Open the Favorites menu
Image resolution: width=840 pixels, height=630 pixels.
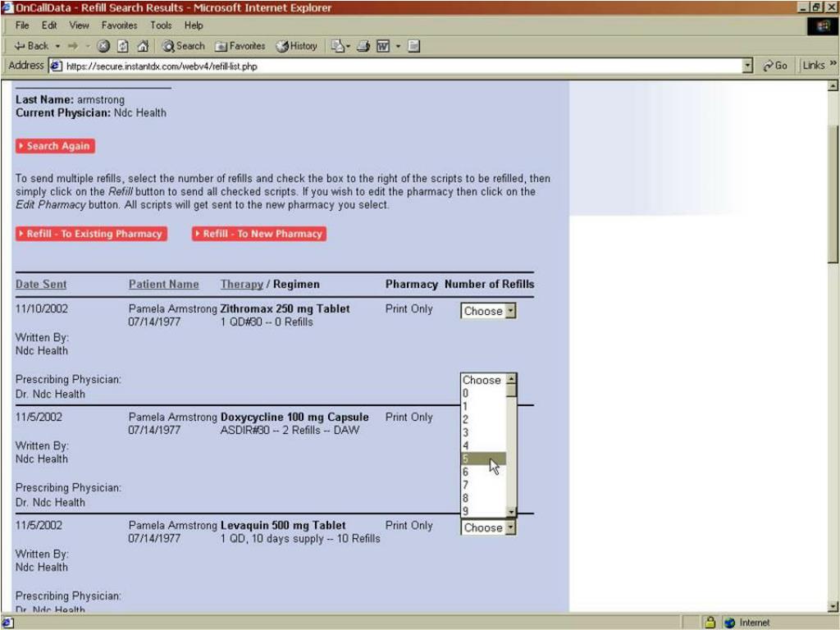[x=119, y=25]
